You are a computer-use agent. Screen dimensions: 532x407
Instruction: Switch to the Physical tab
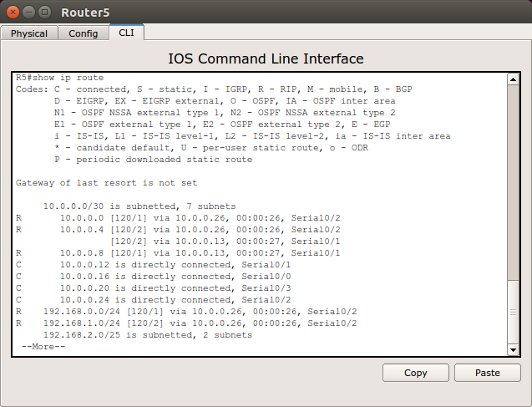[x=29, y=33]
